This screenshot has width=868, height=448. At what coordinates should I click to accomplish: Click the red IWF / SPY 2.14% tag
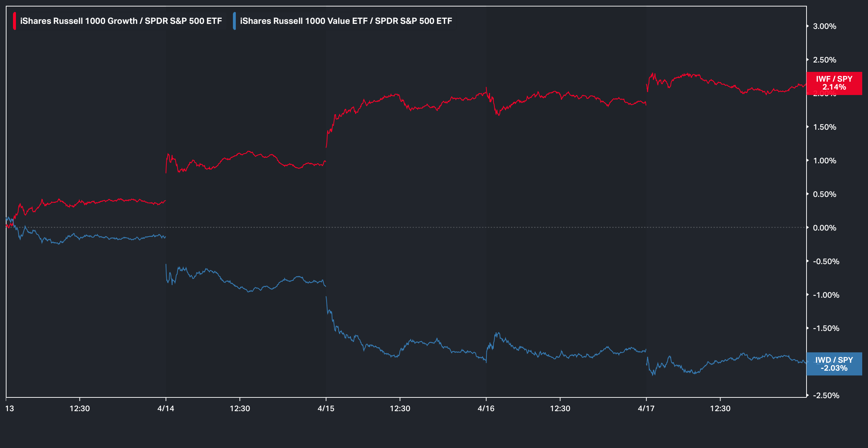pyautogui.click(x=834, y=83)
